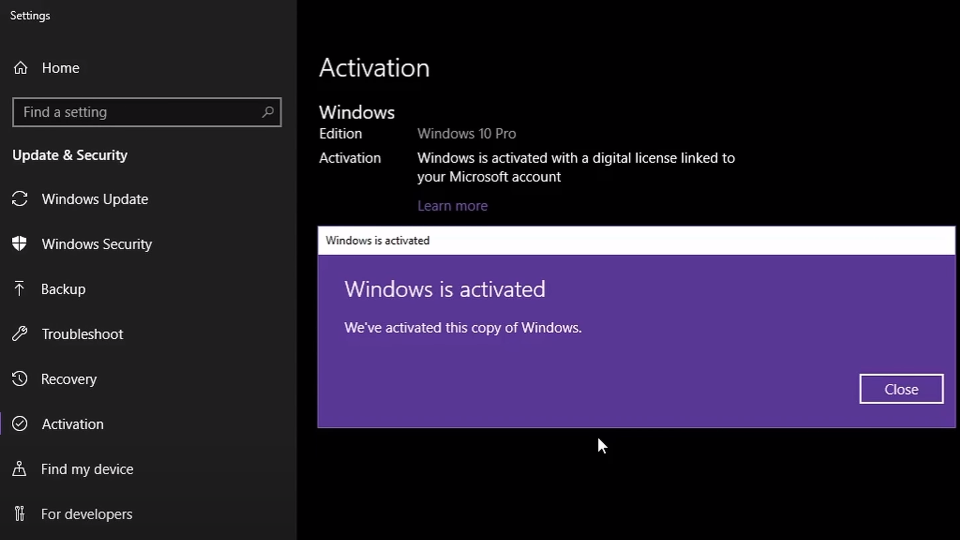
Task: Click the 'Windows' section heading
Action: click(357, 113)
